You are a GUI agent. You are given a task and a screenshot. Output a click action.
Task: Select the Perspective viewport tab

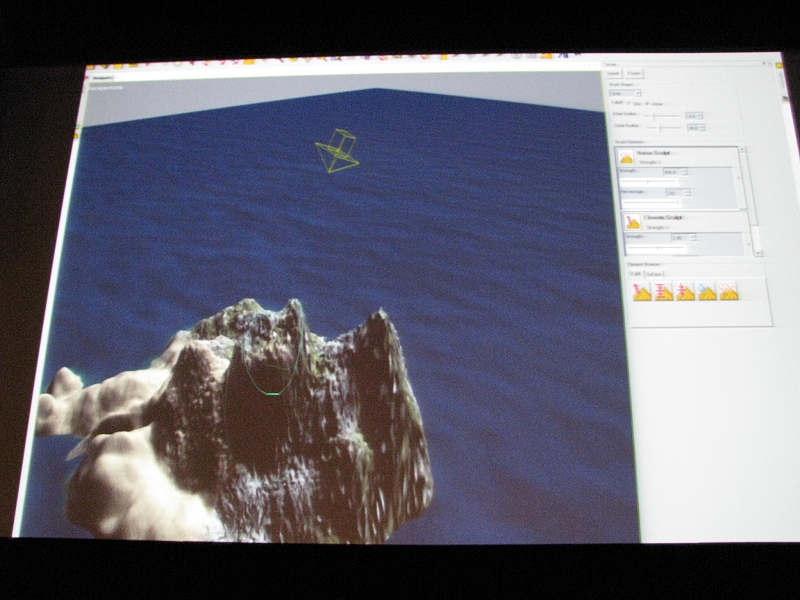coord(102,78)
